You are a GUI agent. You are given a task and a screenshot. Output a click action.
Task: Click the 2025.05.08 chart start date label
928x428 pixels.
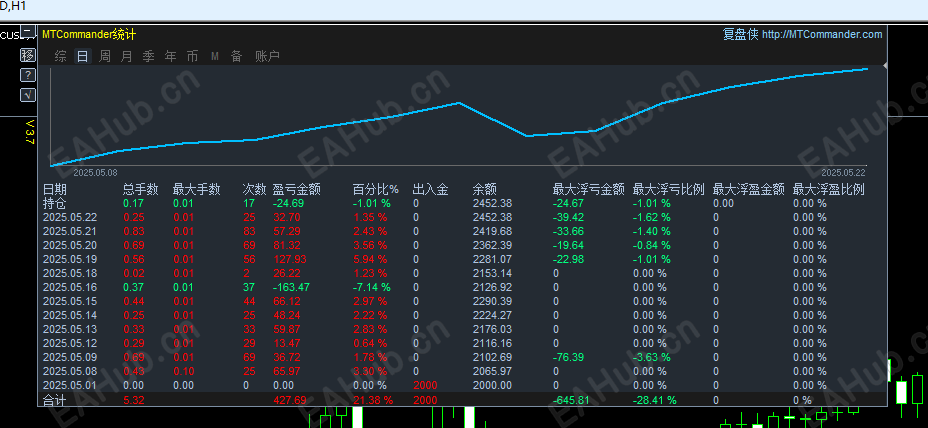95,173
